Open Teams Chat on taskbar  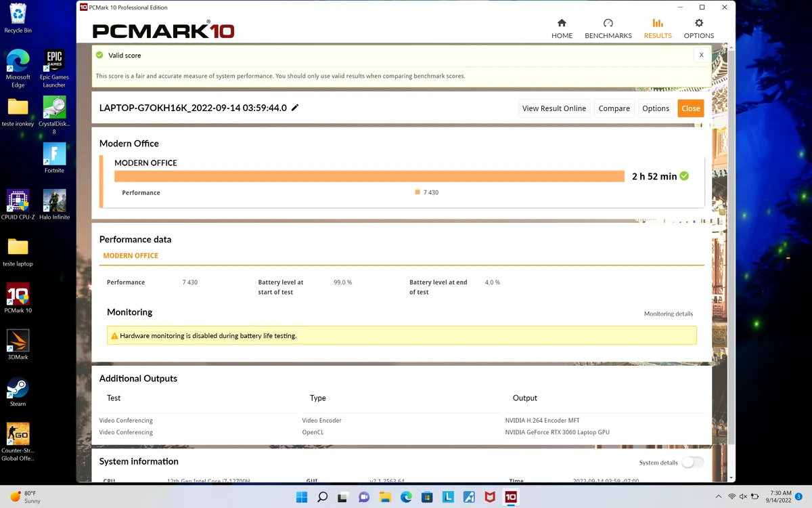[x=364, y=496]
